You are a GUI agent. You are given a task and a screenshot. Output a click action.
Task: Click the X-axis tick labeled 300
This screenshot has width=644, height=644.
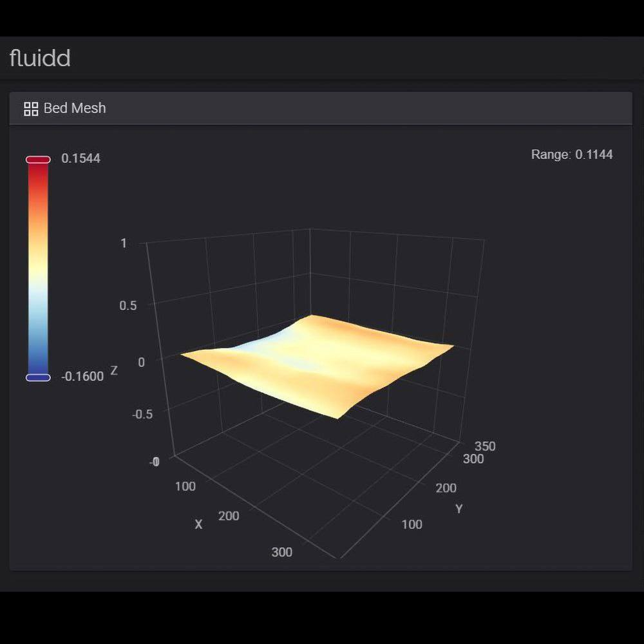[281, 552]
